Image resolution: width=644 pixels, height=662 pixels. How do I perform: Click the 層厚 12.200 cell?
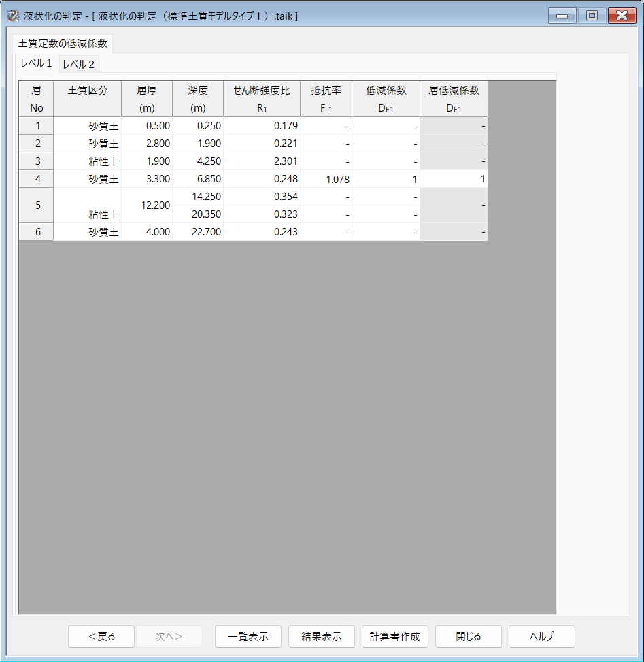click(x=147, y=205)
